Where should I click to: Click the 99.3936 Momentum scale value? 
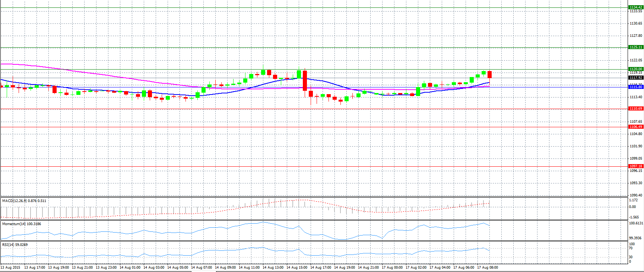pyautogui.click(x=635, y=238)
